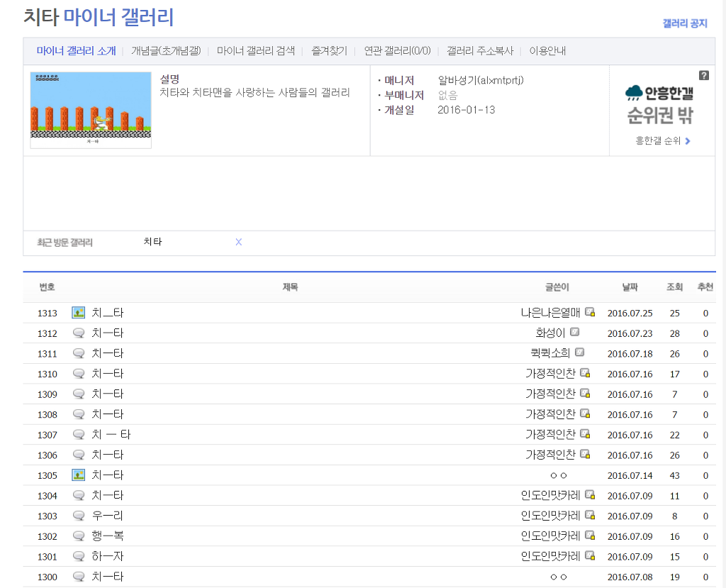Click the 제목 column header
The width and height of the screenshot is (726, 588).
click(x=290, y=287)
